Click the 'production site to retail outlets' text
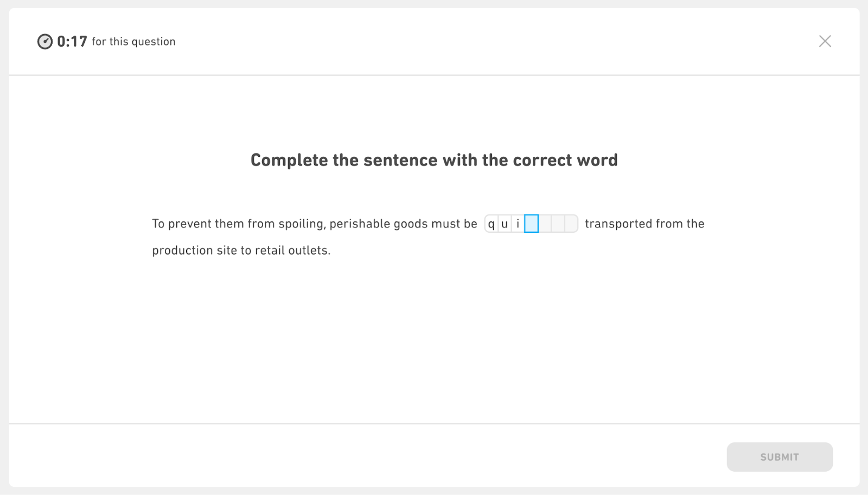 point(241,250)
